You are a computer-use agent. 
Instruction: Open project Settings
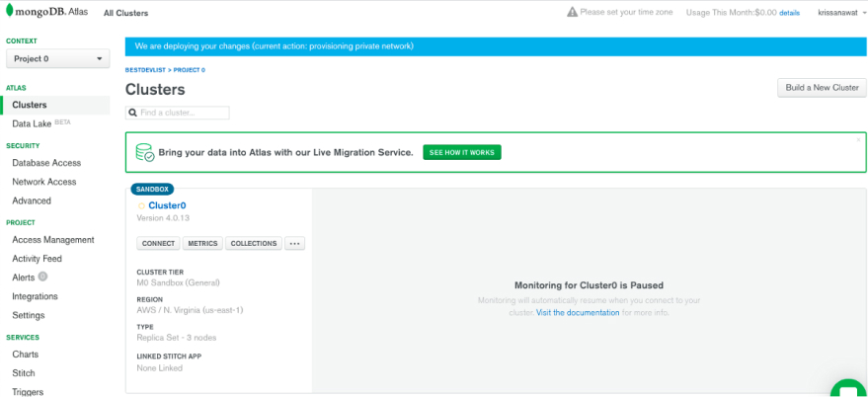pos(29,315)
